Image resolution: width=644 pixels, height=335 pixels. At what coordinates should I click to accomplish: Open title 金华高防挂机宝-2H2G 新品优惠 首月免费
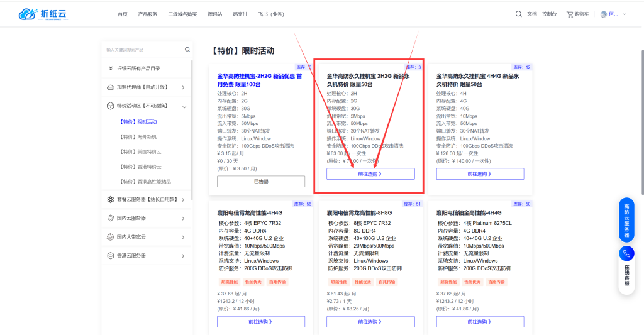(x=260, y=80)
